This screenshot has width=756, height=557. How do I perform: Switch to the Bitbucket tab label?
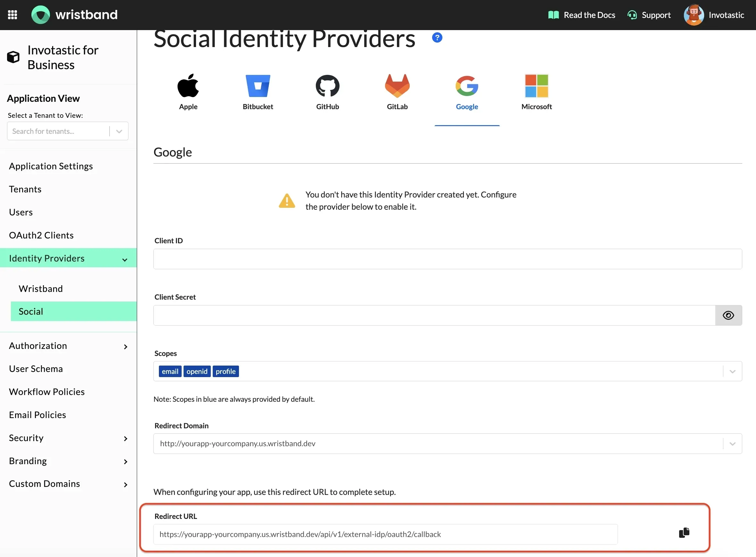tap(258, 107)
